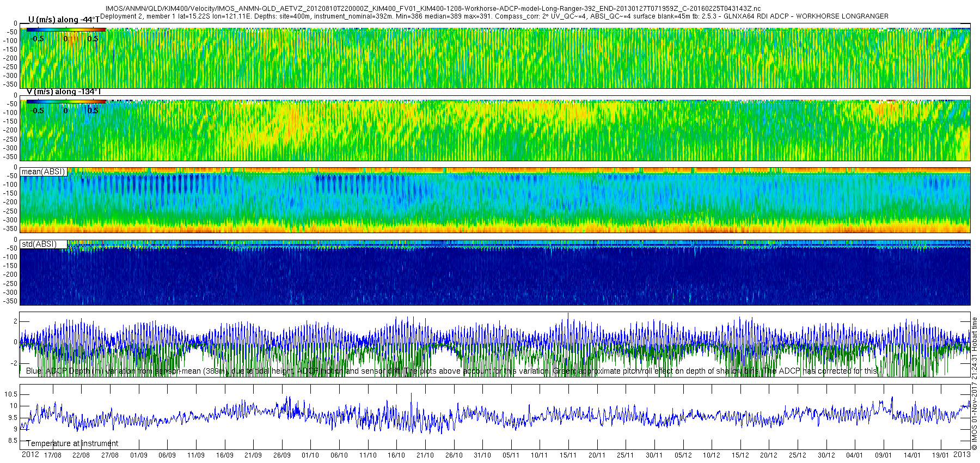Screen dimensions: 980x463
Task: Click the '10.5' temperature axis label
Action: tap(11, 394)
